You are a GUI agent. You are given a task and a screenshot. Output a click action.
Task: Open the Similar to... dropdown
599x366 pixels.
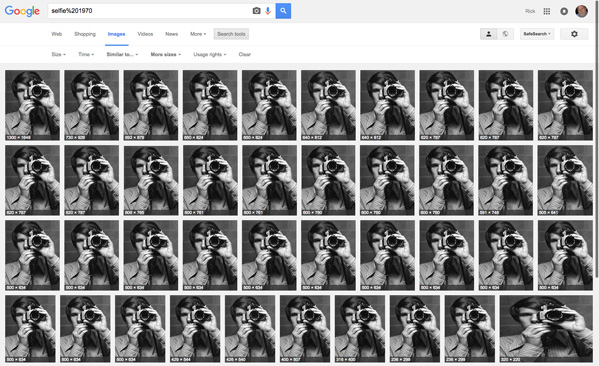122,54
